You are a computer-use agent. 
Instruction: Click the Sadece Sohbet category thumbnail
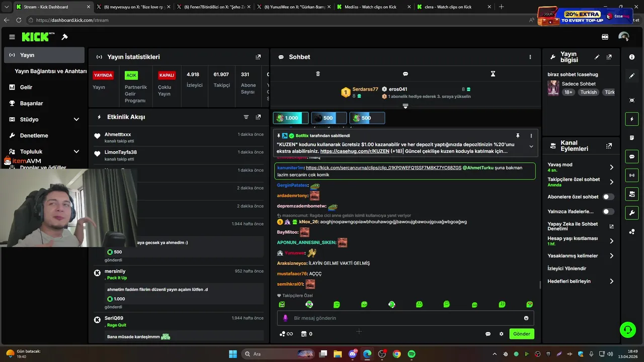(x=553, y=88)
